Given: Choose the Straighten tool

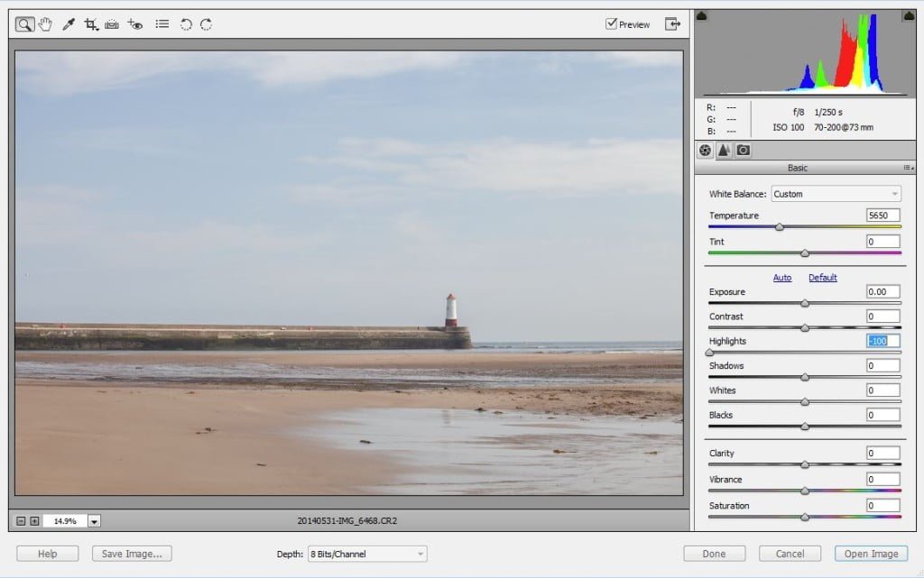Looking at the screenshot, I should point(112,24).
